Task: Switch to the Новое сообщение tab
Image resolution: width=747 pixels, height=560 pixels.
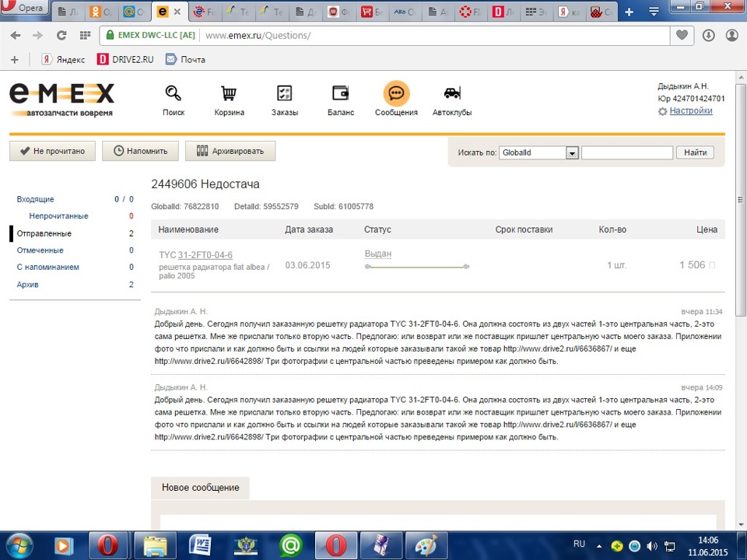Action: 200,488
